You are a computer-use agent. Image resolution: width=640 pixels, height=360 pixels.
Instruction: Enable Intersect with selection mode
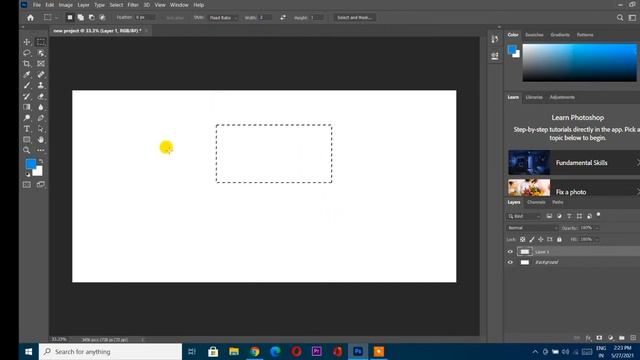102,18
